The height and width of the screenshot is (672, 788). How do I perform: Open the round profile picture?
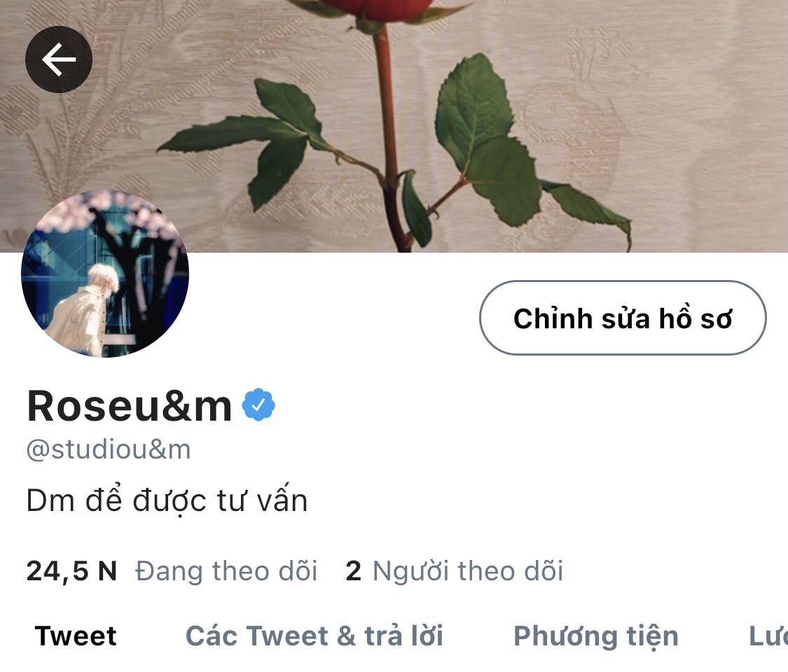coord(105,274)
